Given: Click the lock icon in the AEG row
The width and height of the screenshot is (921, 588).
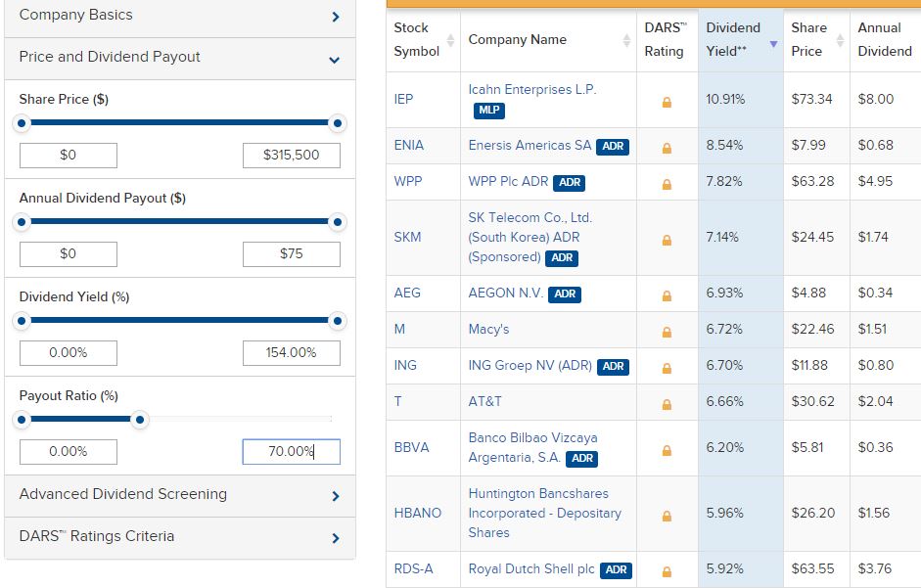Looking at the screenshot, I should click(667, 296).
